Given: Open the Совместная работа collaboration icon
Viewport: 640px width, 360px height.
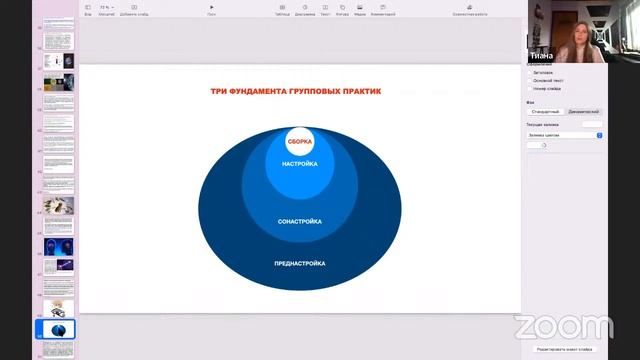Looking at the screenshot, I should (x=470, y=7).
